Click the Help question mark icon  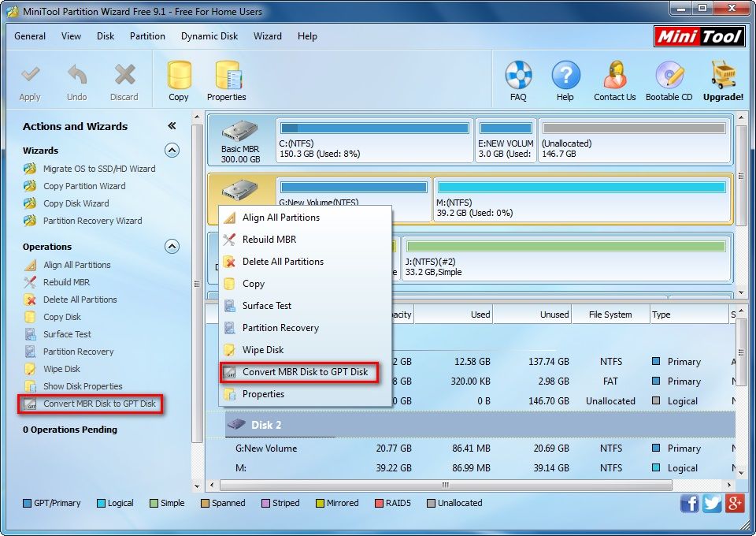coord(565,75)
